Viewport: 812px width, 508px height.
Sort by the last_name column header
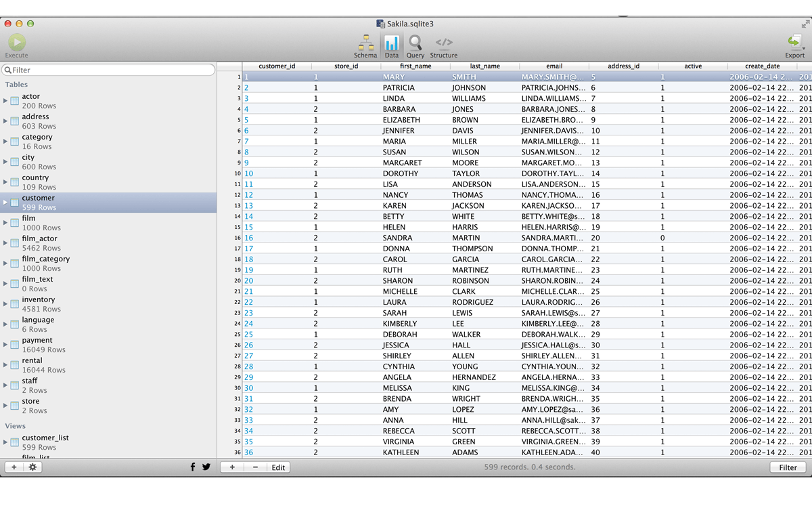point(484,66)
